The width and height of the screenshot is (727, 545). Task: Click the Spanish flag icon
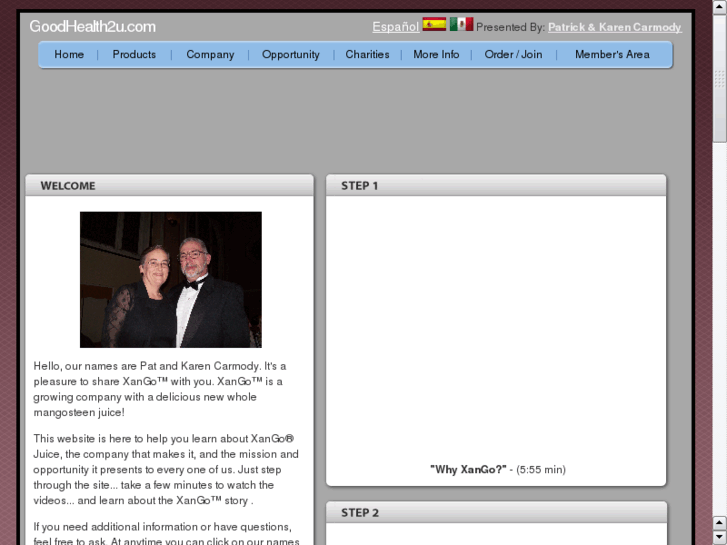click(434, 24)
